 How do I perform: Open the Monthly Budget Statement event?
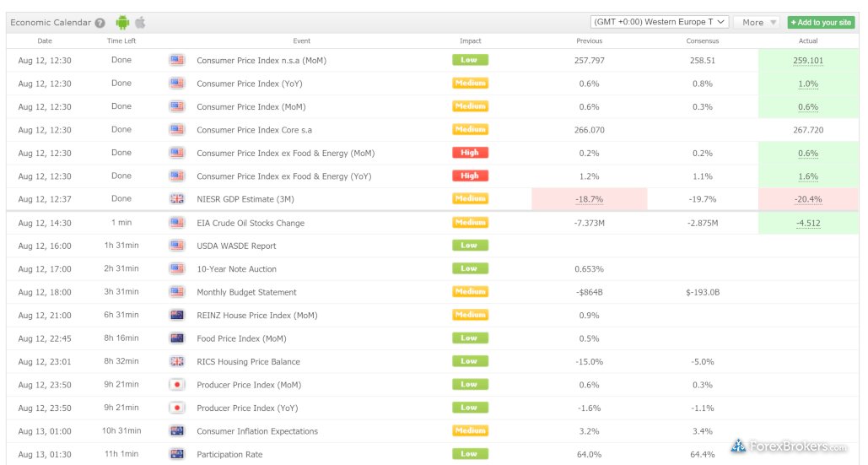tap(246, 292)
